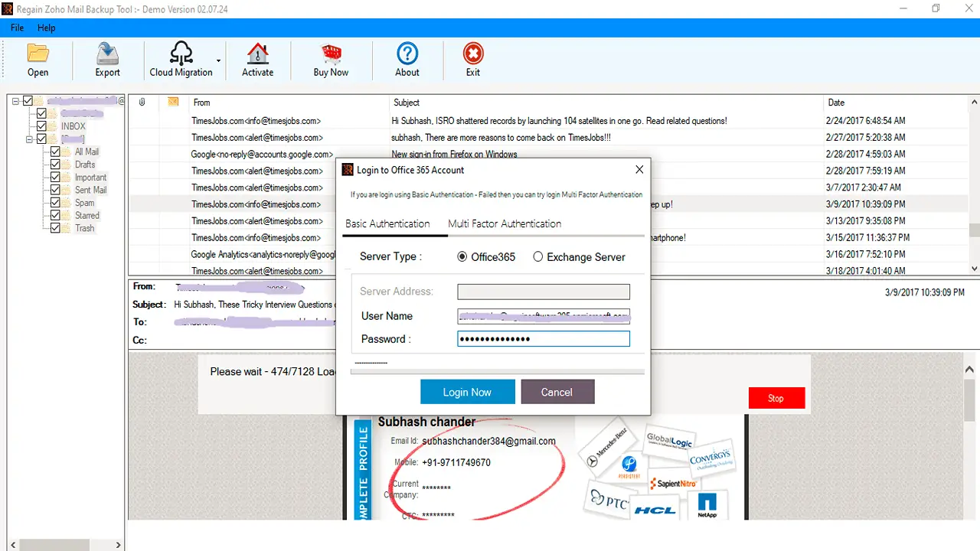This screenshot has height=551, width=980.
Task: Open the File menu
Action: (x=18, y=28)
